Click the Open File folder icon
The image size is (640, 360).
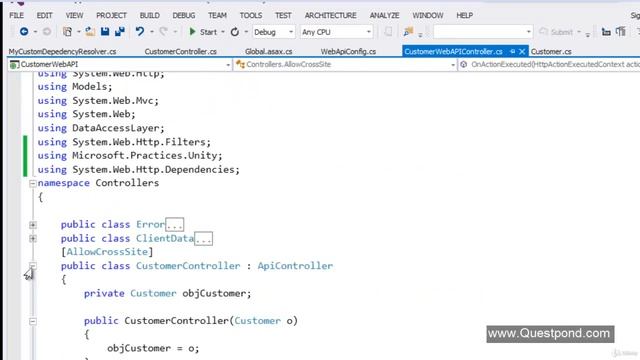click(90, 31)
